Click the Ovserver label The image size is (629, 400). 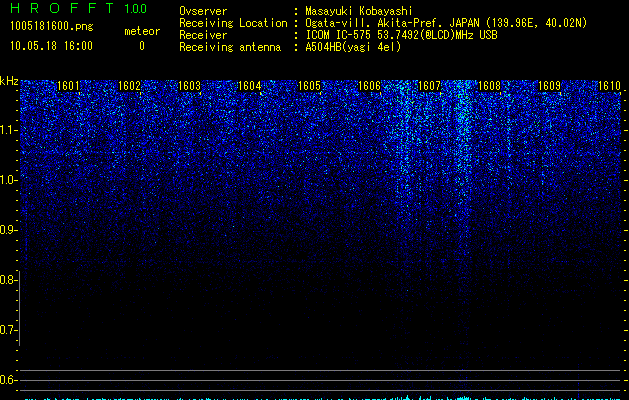[203, 11]
